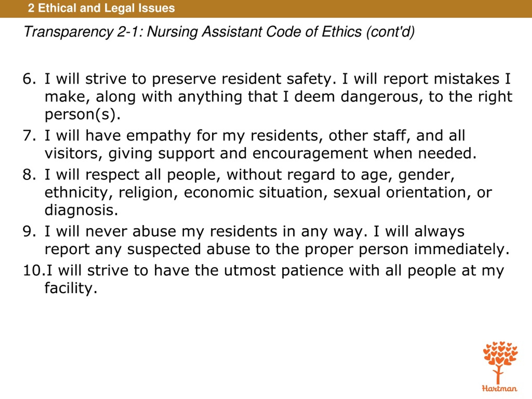Click list item number 10
This screenshot has width=532, height=399.
(x=263, y=279)
